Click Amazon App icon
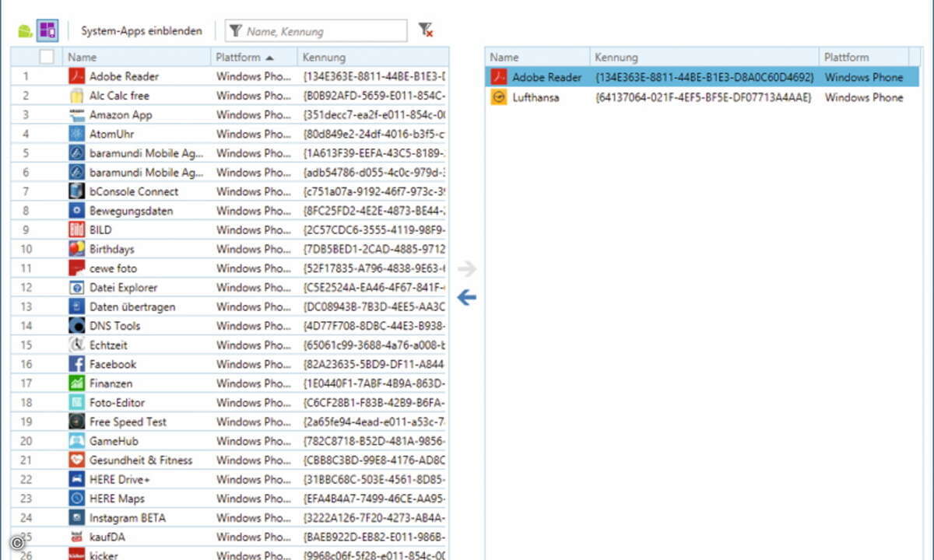This screenshot has width=934, height=560. coord(76,114)
